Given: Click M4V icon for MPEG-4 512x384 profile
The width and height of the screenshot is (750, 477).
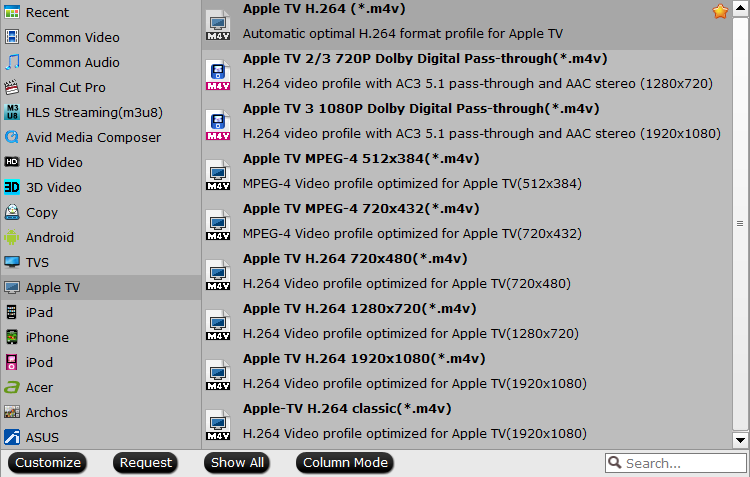Looking at the screenshot, I should [218, 176].
